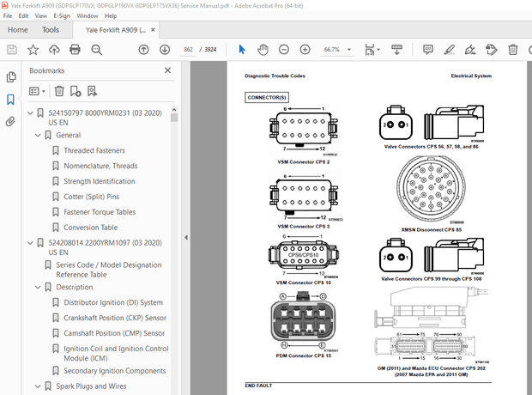This screenshot has width=532, height=395.
Task: Toggle the Bookmarks side panel icon
Action: coord(11,100)
